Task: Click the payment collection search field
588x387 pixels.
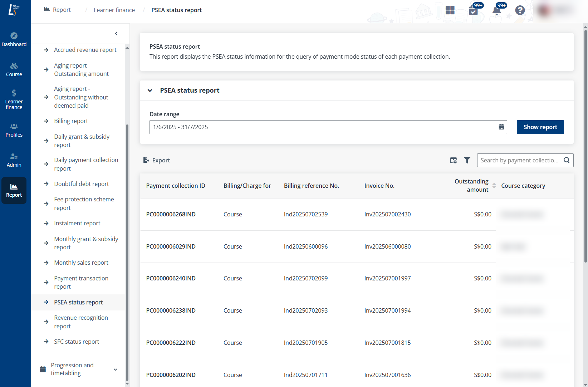Action: (x=519, y=160)
